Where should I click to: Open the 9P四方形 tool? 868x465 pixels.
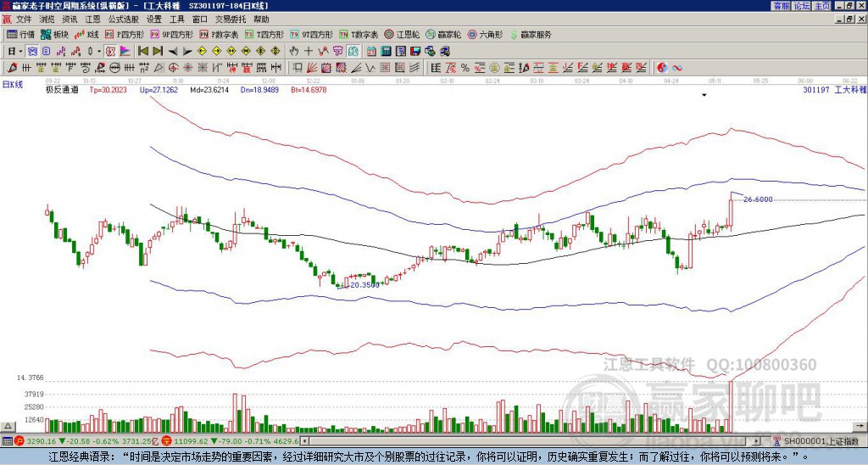click(x=171, y=34)
